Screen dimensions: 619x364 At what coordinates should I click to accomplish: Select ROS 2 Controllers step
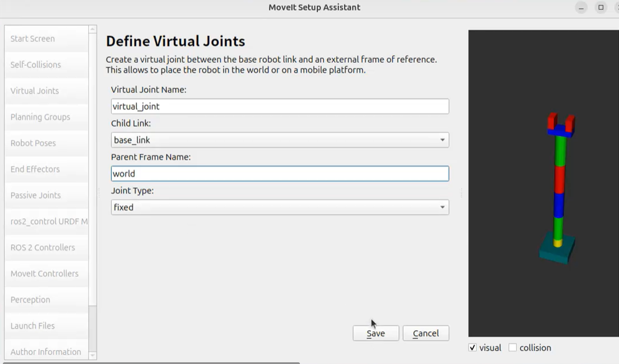(46, 247)
